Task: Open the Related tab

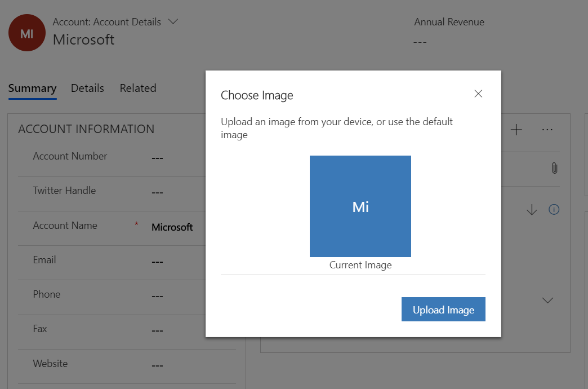Action: pos(138,89)
